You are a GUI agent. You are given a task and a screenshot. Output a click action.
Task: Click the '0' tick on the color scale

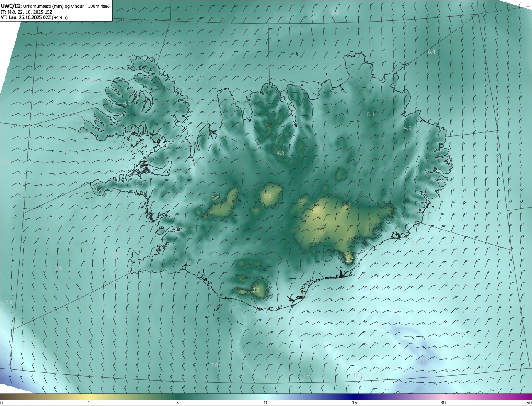[2, 403]
